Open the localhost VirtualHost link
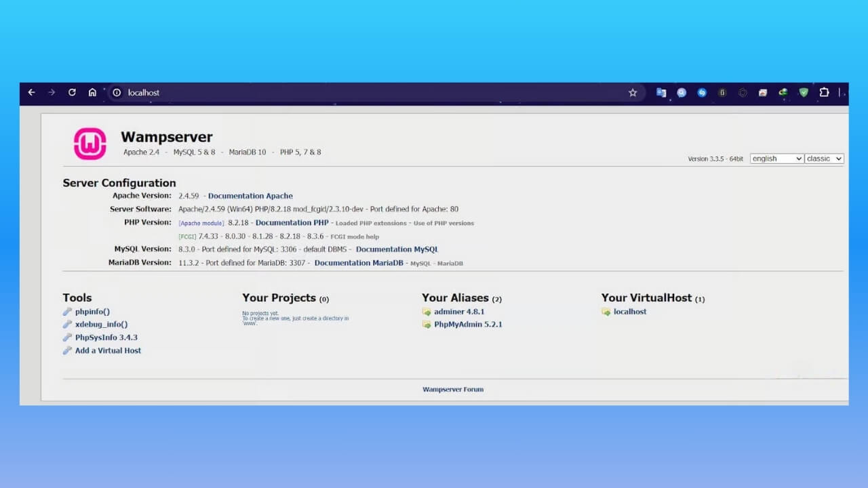 (630, 312)
